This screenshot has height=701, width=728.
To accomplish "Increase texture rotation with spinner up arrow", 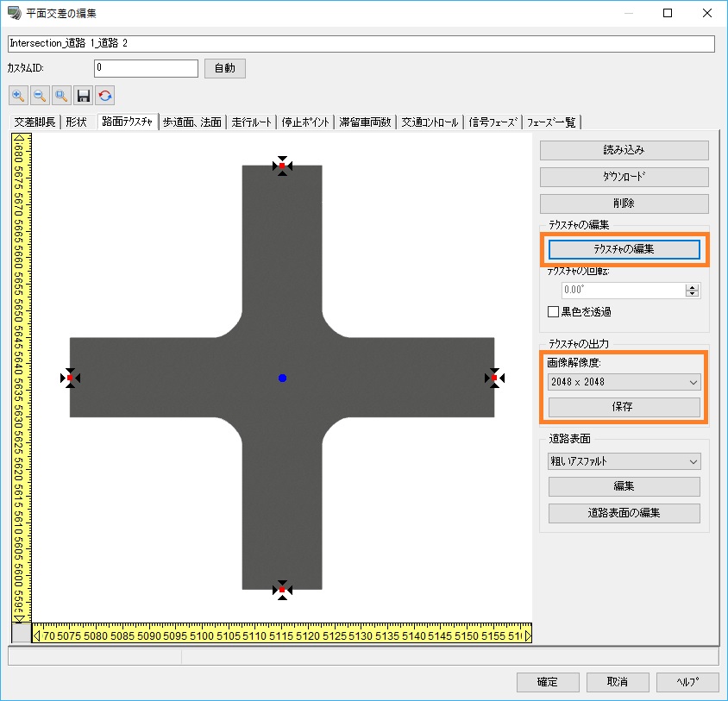I will point(692,287).
